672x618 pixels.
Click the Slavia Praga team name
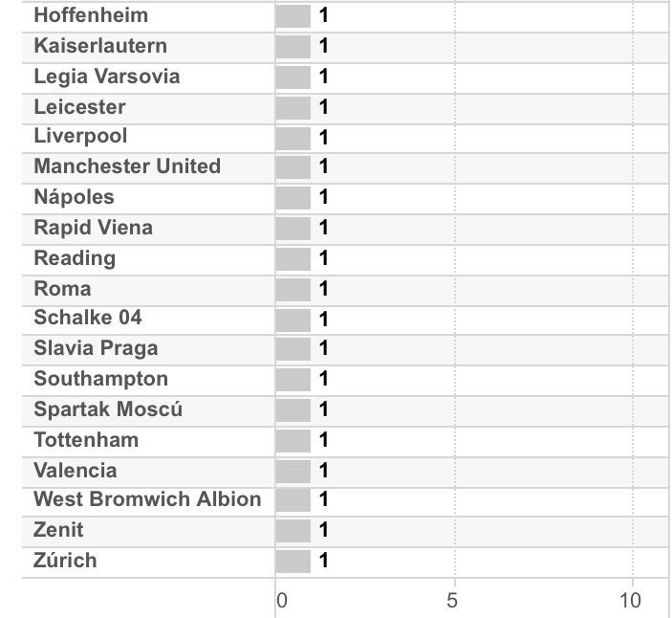(x=96, y=348)
